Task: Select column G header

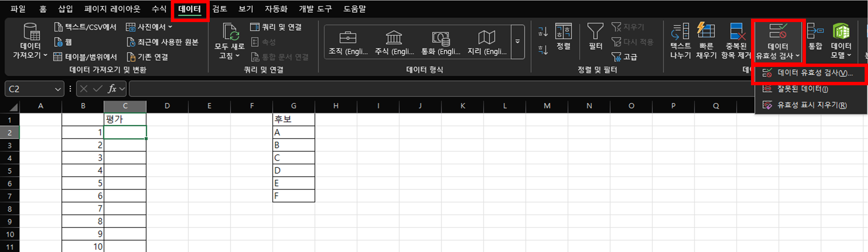Action: coord(293,106)
